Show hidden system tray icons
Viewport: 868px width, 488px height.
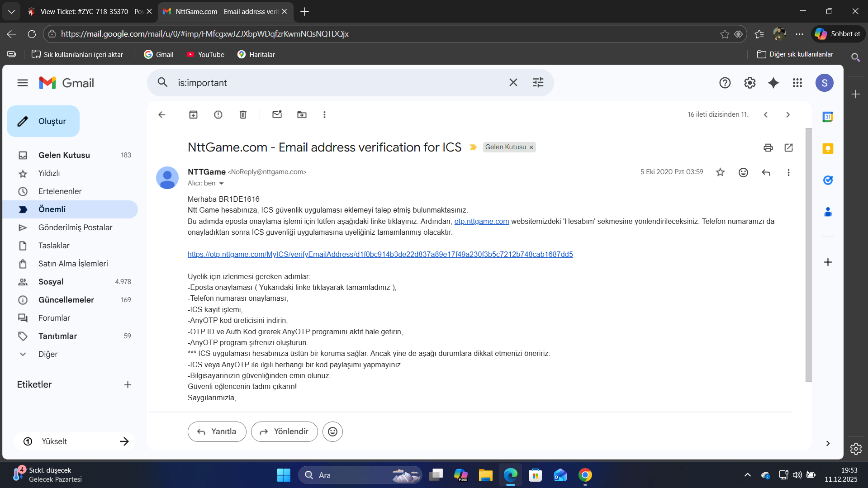click(747, 475)
